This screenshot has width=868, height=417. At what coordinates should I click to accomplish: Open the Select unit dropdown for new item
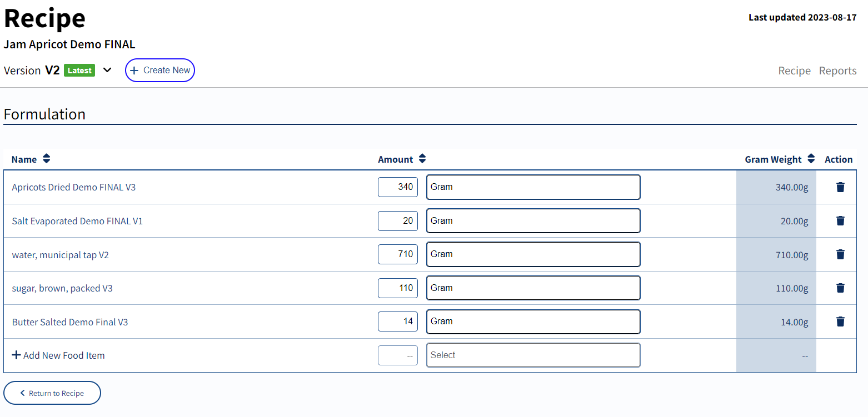(533, 355)
